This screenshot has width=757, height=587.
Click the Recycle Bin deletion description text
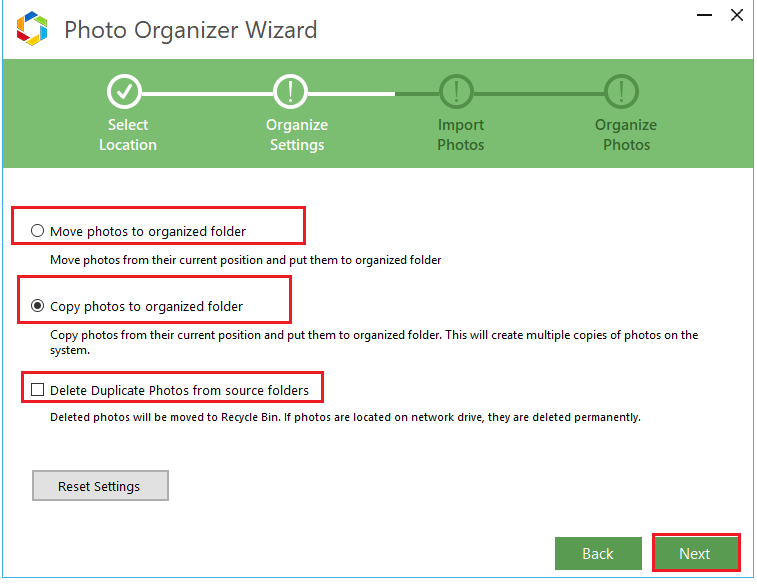[x=345, y=416]
